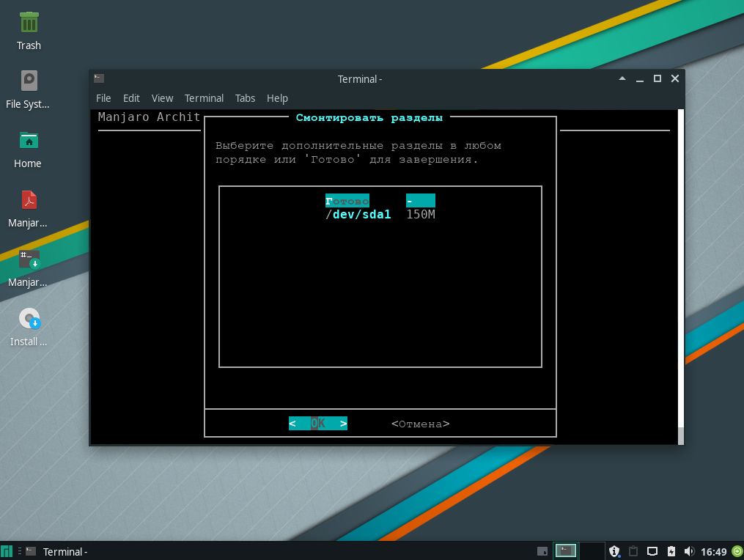
Task: Click the volume speaker tray icon
Action: tap(689, 551)
